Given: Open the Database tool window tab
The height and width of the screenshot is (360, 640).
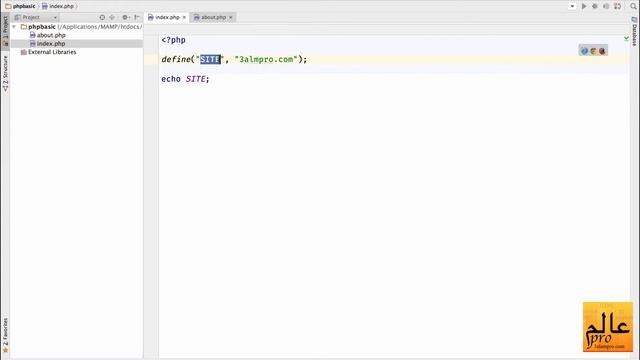Looking at the screenshot, I should pyautogui.click(x=634, y=32).
